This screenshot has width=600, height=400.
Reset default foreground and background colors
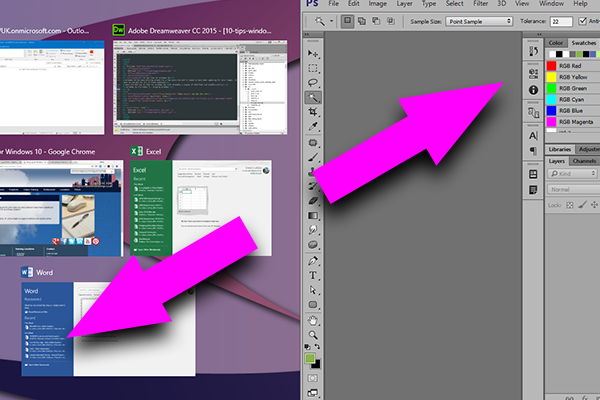pyautogui.click(x=307, y=347)
